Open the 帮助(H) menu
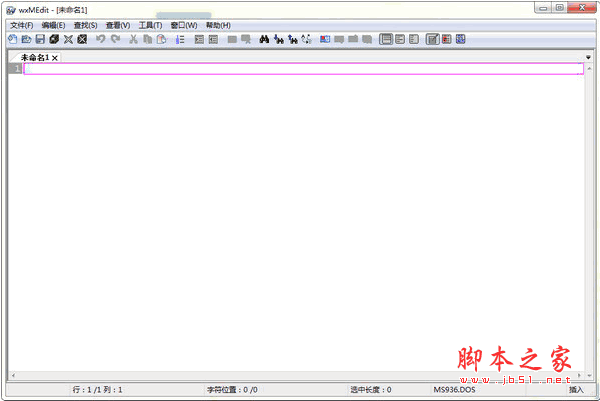Image resolution: width=600 pixels, height=401 pixels. (x=218, y=25)
